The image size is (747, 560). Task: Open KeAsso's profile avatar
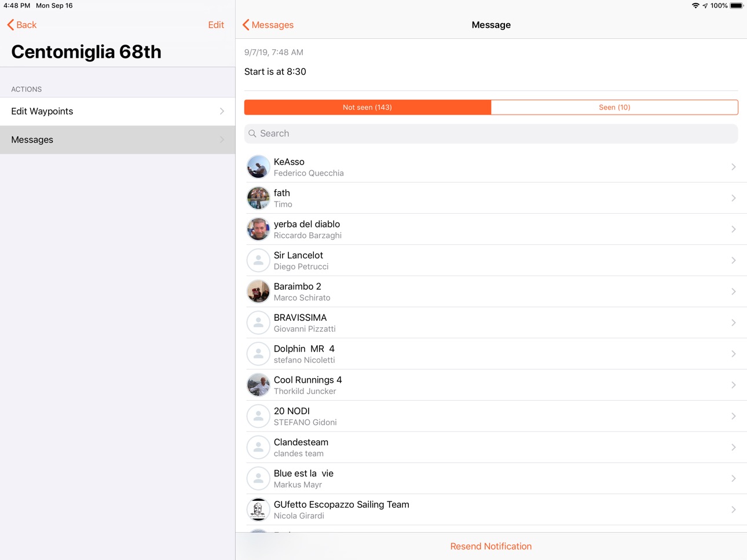click(x=258, y=167)
